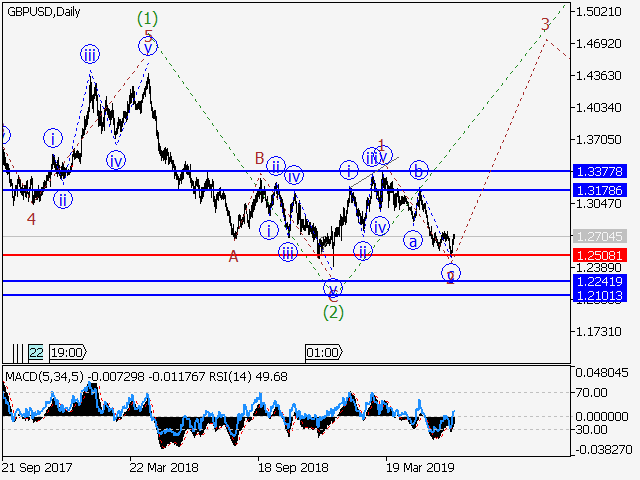The width and height of the screenshot is (640, 480).
Task: Click the red wave 3 projection label
Action: click(x=545, y=24)
